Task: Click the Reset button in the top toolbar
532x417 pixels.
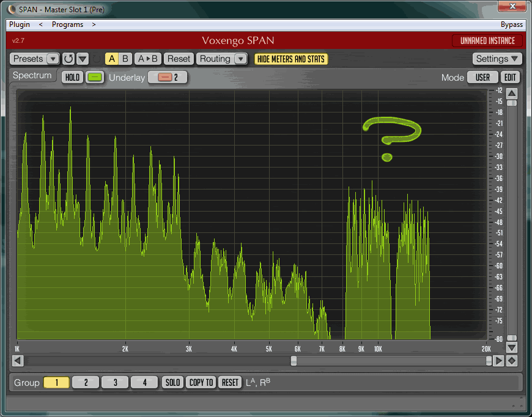Action: pos(179,59)
